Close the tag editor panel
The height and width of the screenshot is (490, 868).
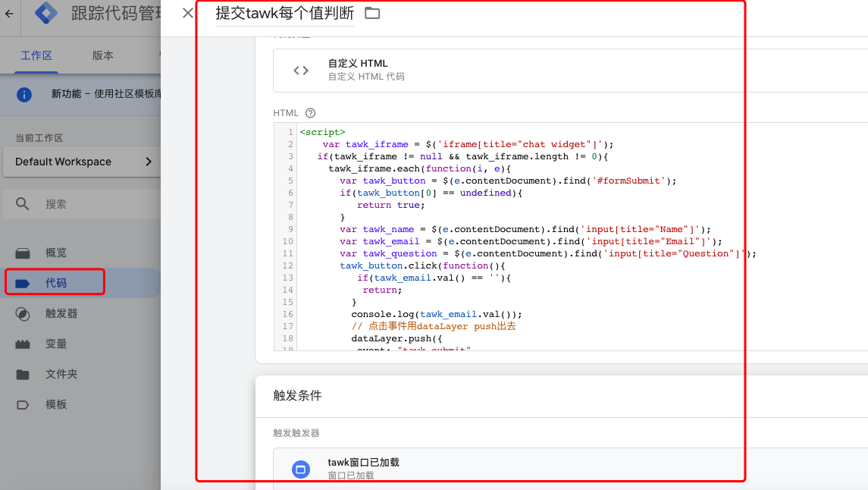point(188,13)
